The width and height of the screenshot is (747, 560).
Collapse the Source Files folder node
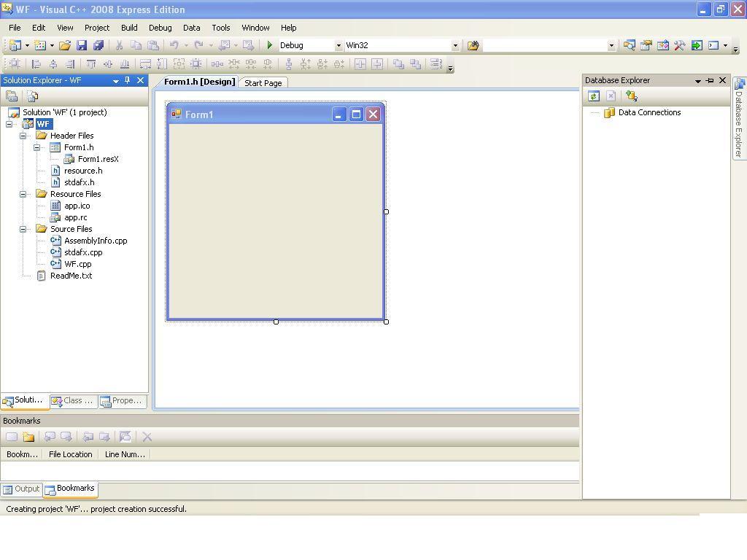coord(23,229)
